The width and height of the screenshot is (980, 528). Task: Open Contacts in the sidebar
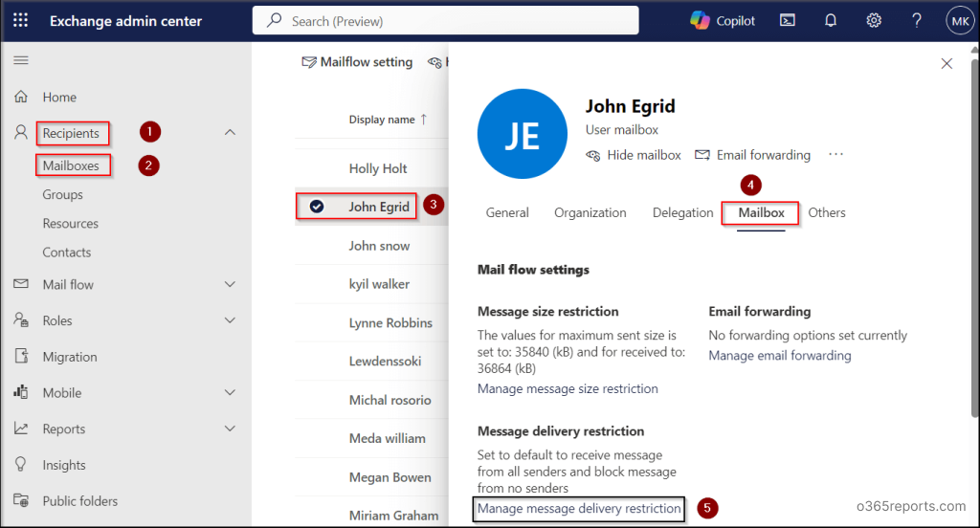click(66, 252)
